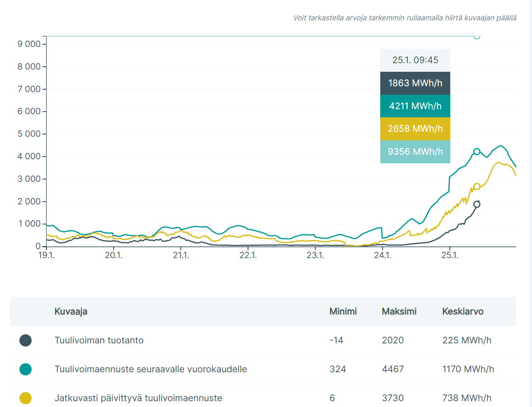Click the yellow forecast marker on the chart line
This screenshot has height=407, width=532.
pos(476,186)
